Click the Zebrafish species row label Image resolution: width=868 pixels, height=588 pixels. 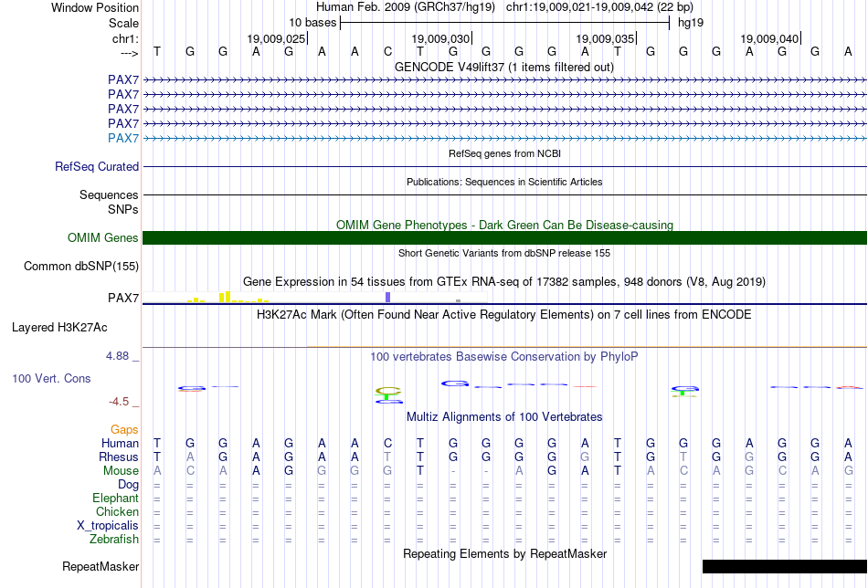[x=114, y=540]
